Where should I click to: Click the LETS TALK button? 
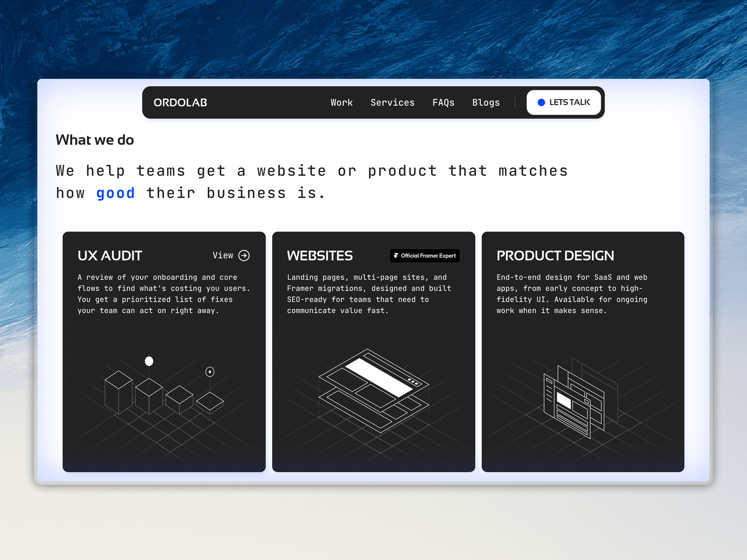pyautogui.click(x=564, y=102)
